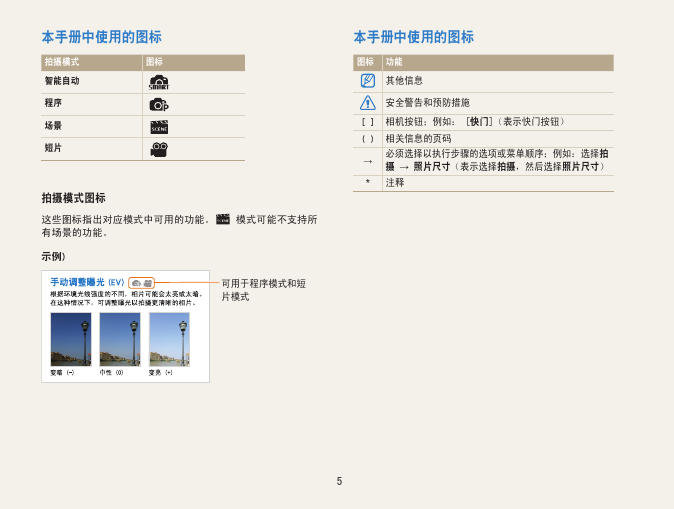Click the asterisk symbol for 注释
674x509 pixels.
click(368, 182)
